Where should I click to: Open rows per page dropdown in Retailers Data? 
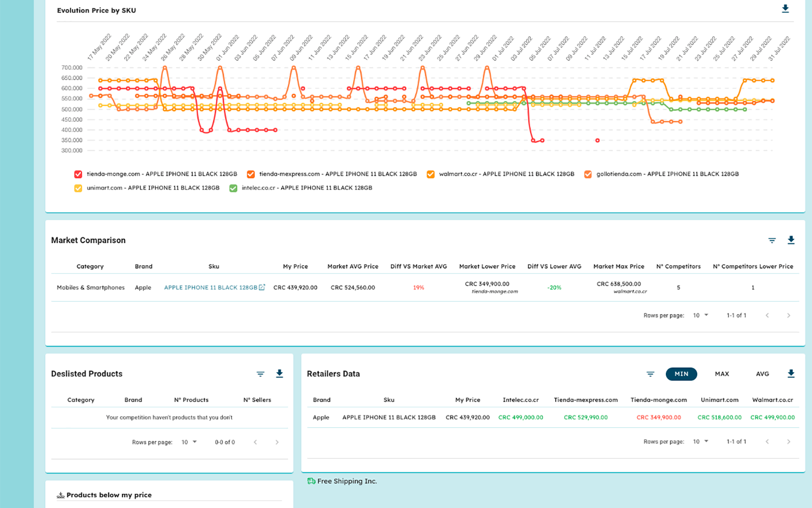700,442
